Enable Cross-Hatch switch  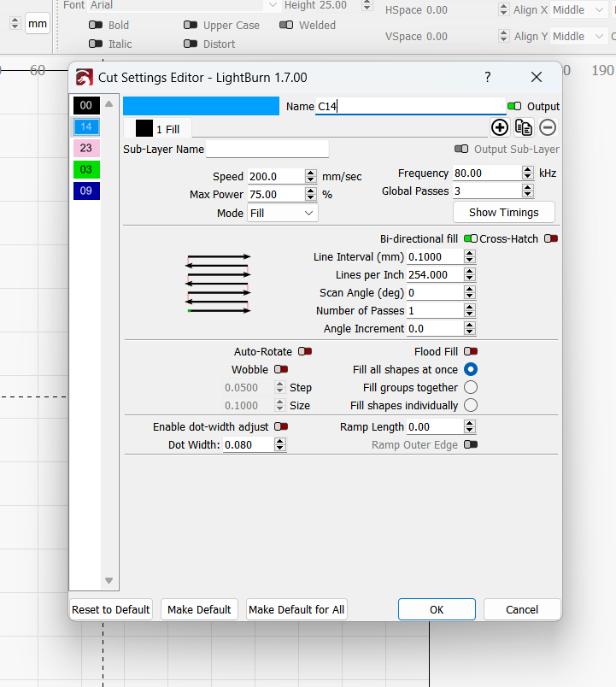(551, 238)
